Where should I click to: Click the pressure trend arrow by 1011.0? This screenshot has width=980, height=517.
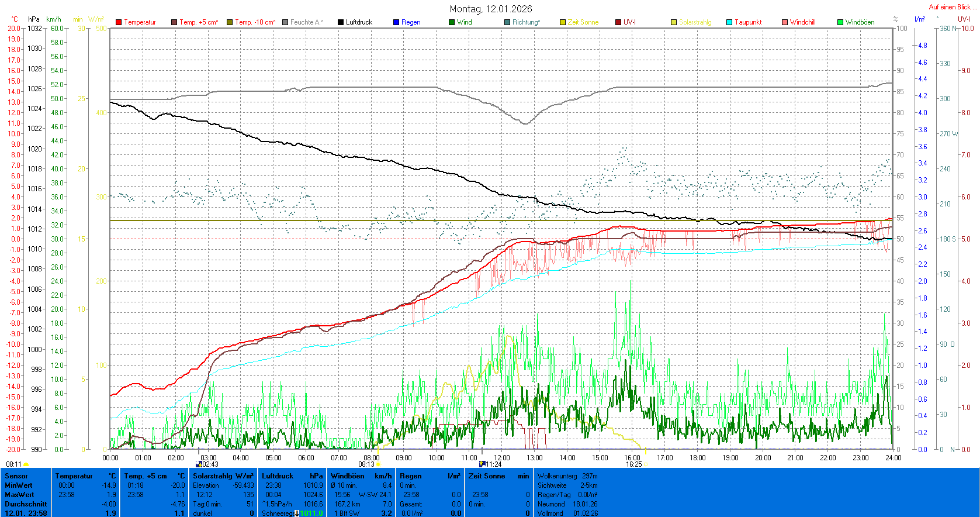[x=297, y=513]
